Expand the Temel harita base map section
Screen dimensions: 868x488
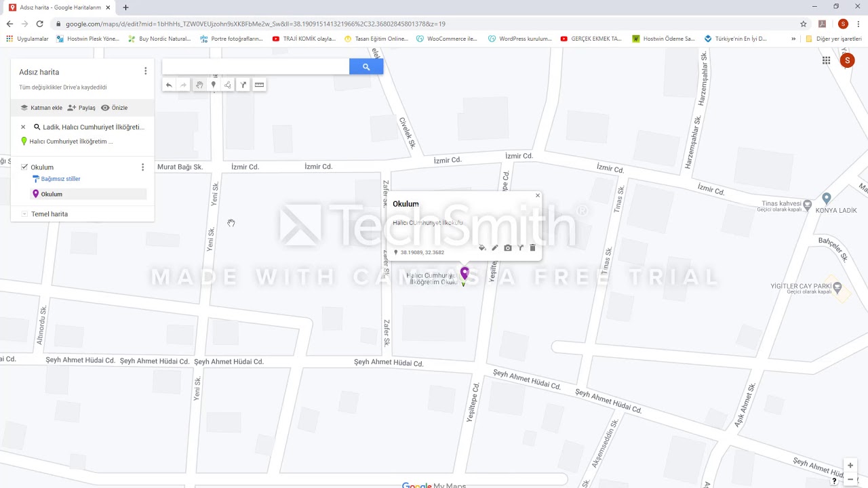pos(24,214)
